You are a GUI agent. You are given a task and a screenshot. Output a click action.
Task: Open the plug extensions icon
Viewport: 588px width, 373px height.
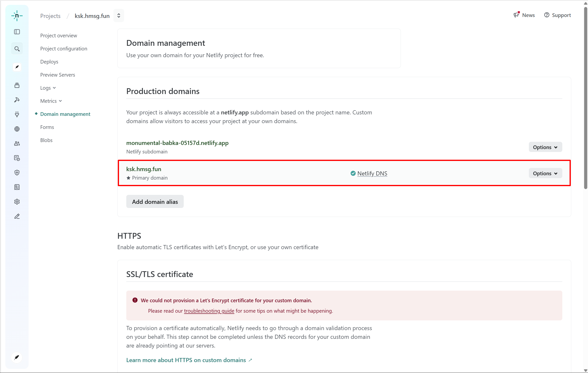coord(17,114)
